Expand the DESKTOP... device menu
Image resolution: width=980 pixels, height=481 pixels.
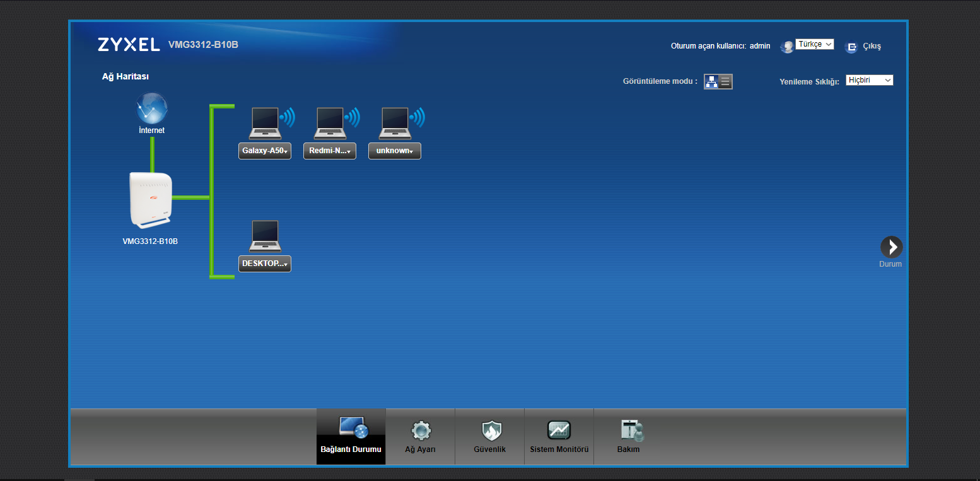point(265,264)
